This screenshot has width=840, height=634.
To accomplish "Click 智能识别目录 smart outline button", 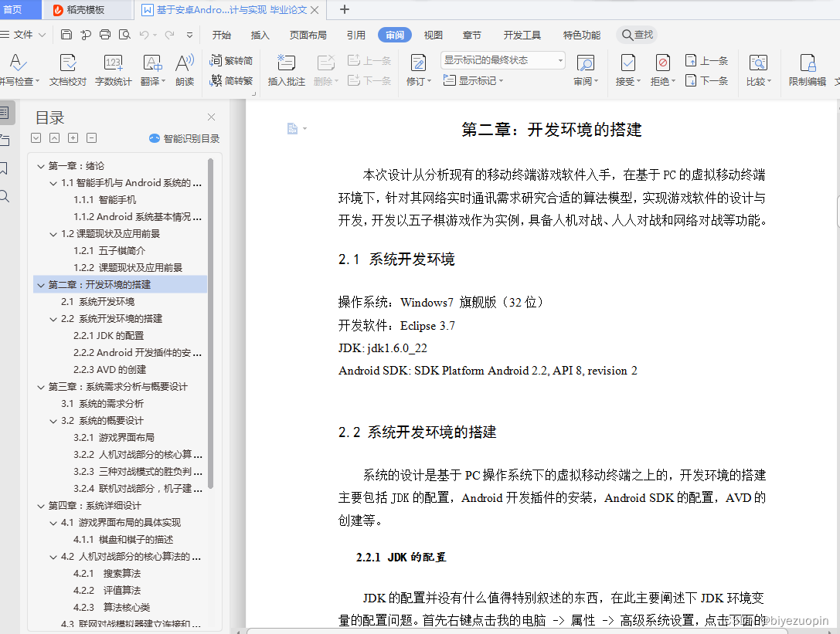I will [184, 139].
